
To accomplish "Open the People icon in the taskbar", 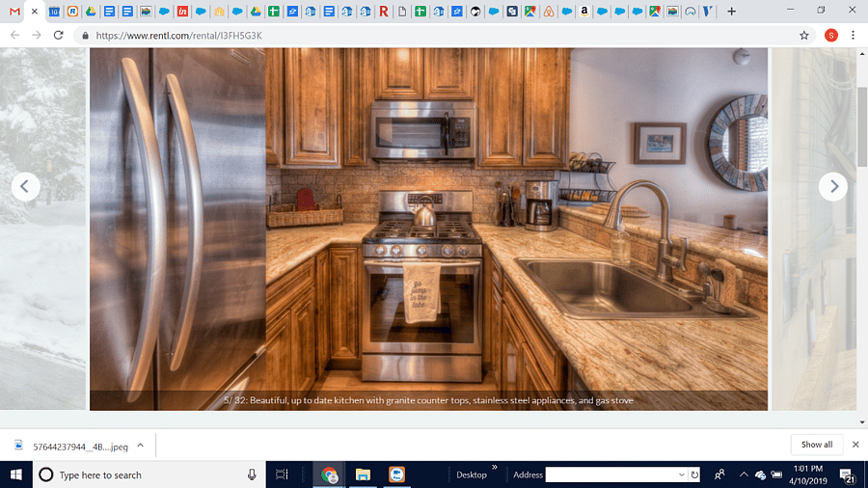I will tap(719, 474).
